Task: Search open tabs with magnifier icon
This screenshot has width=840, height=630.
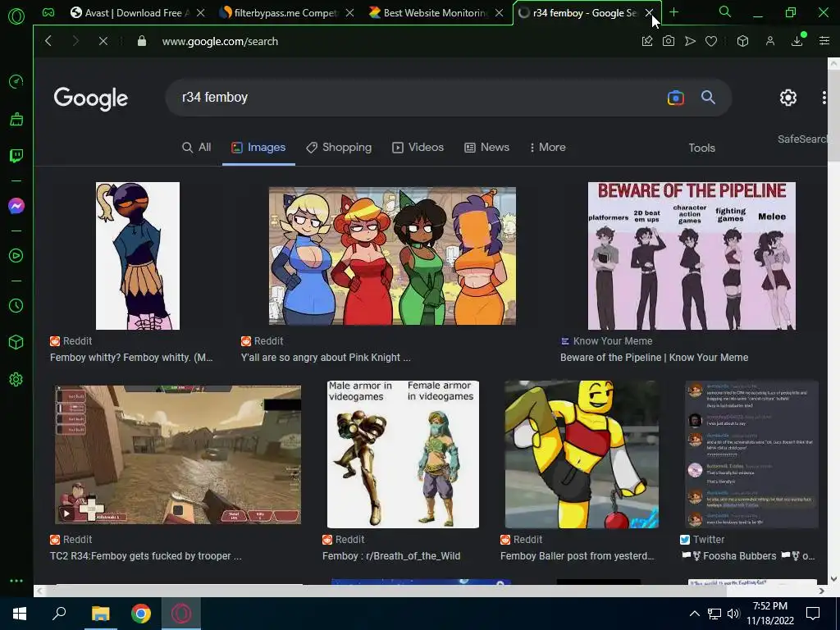Action: pos(724,11)
